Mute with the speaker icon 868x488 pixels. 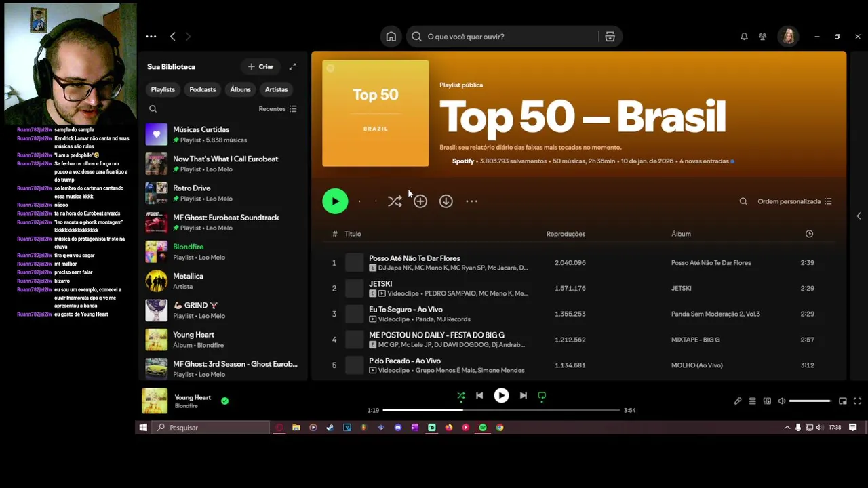tap(782, 401)
